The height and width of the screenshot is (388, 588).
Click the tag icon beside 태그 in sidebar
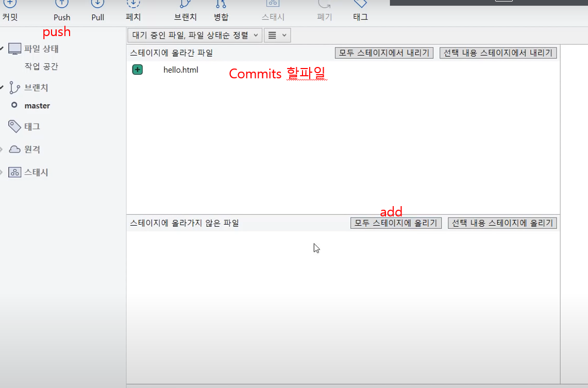coord(14,126)
